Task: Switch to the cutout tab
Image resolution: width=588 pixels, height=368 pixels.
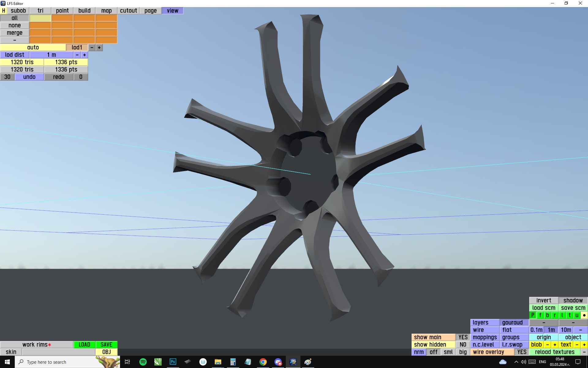Action: 128,11
